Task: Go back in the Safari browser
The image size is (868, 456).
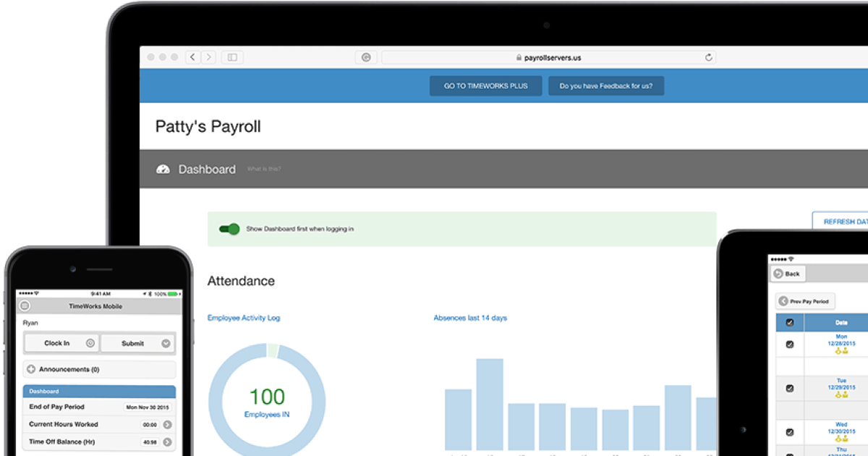Action: pos(192,57)
